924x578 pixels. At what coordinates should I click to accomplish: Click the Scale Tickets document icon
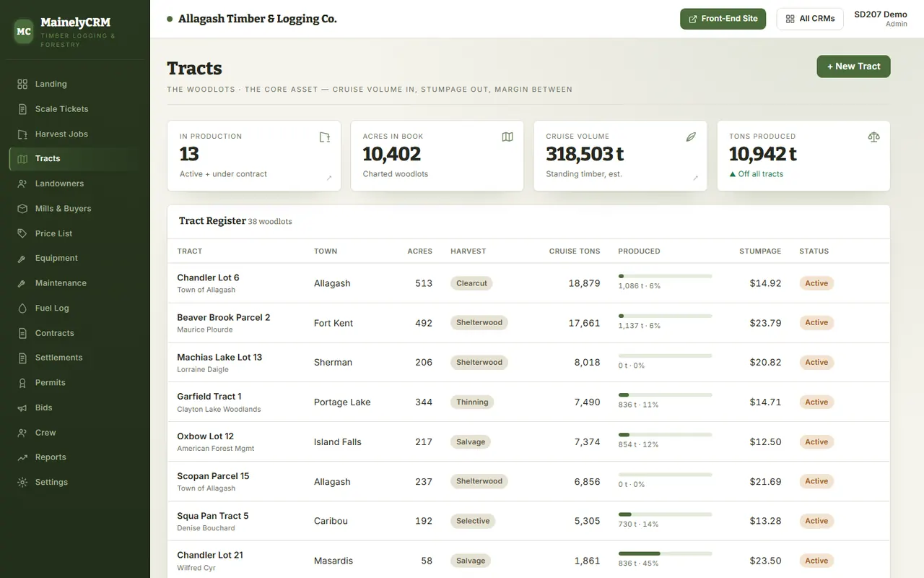pos(22,109)
